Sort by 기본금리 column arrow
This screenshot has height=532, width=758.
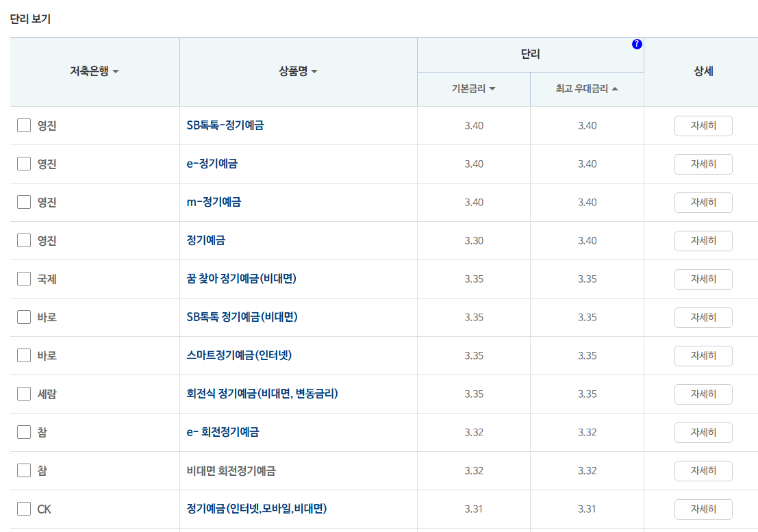pyautogui.click(x=492, y=89)
